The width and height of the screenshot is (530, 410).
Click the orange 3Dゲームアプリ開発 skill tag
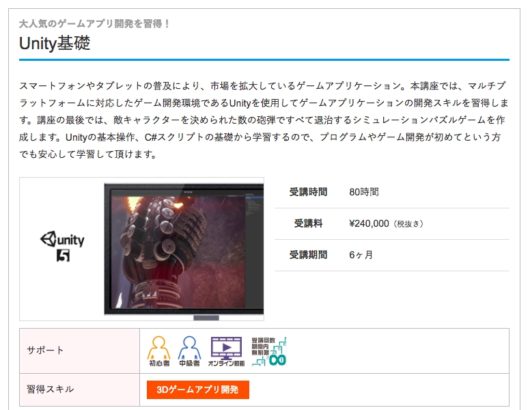[x=198, y=390]
